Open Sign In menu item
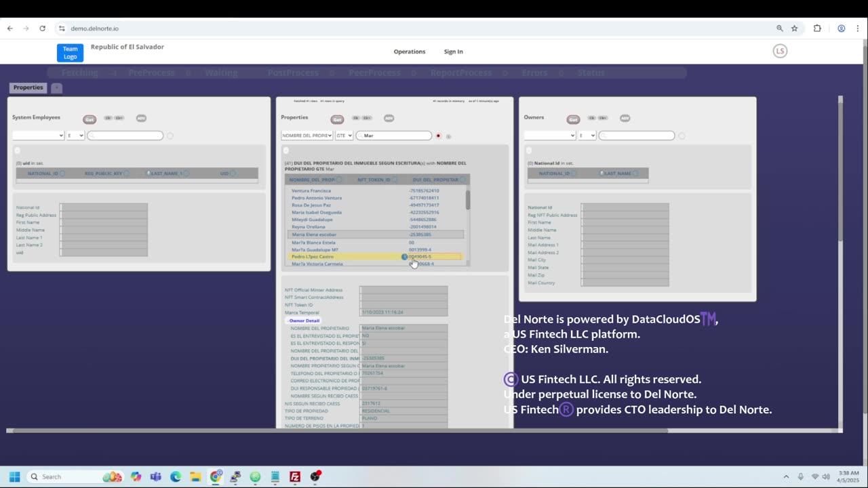Image resolution: width=868 pixels, height=488 pixels. [x=454, y=52]
